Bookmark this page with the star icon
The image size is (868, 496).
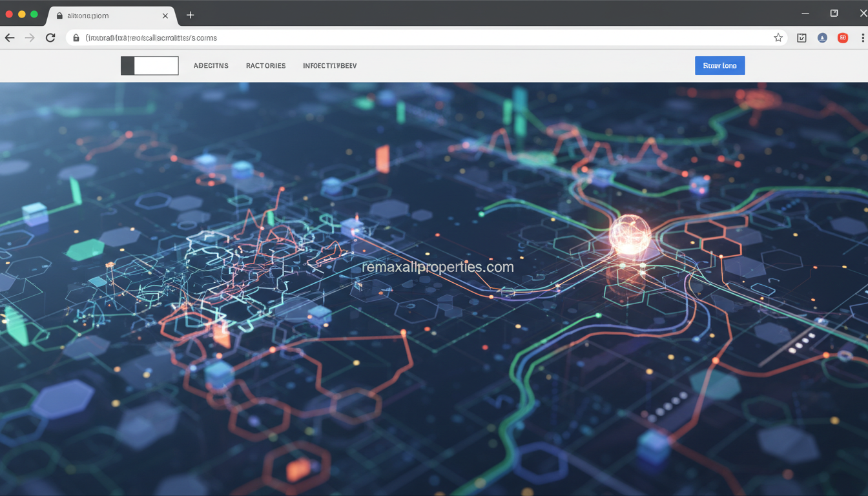tap(778, 38)
